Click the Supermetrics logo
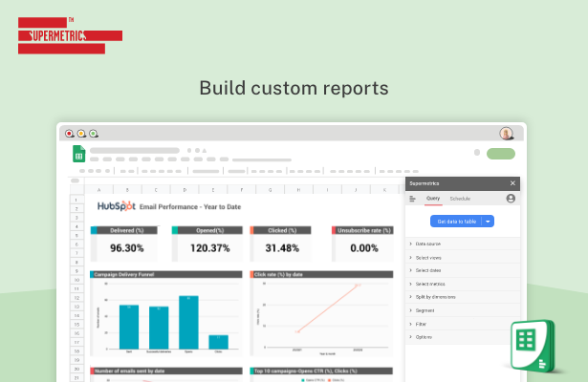 (70, 35)
